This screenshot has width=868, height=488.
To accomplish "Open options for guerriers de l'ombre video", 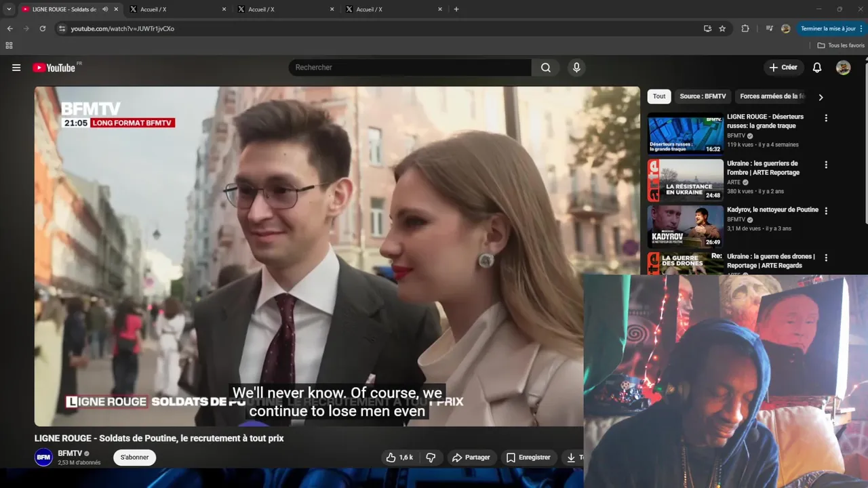I will pyautogui.click(x=826, y=165).
